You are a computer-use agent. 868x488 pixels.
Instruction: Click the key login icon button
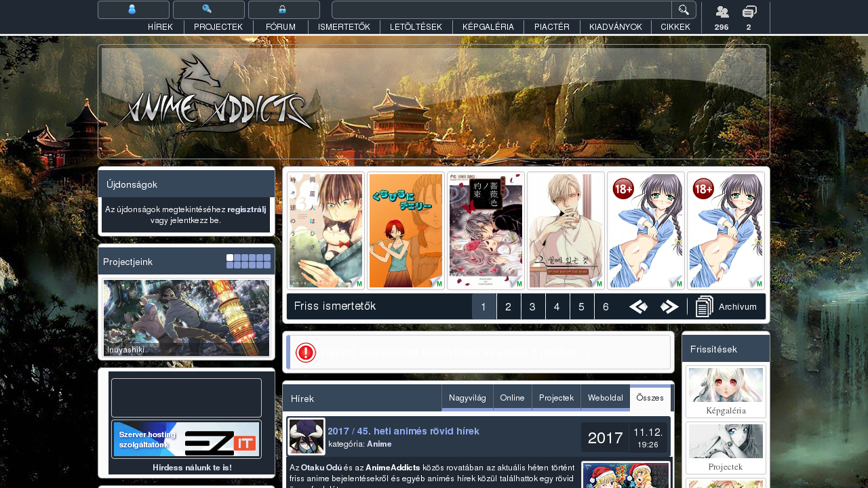(x=208, y=9)
